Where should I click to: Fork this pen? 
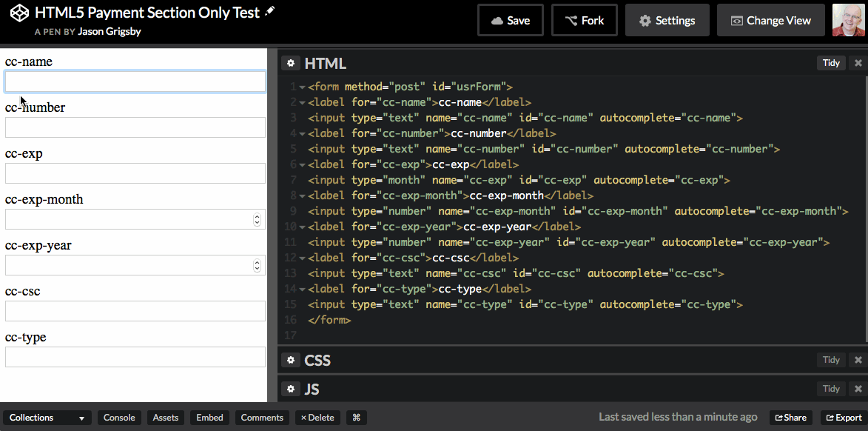(x=585, y=21)
